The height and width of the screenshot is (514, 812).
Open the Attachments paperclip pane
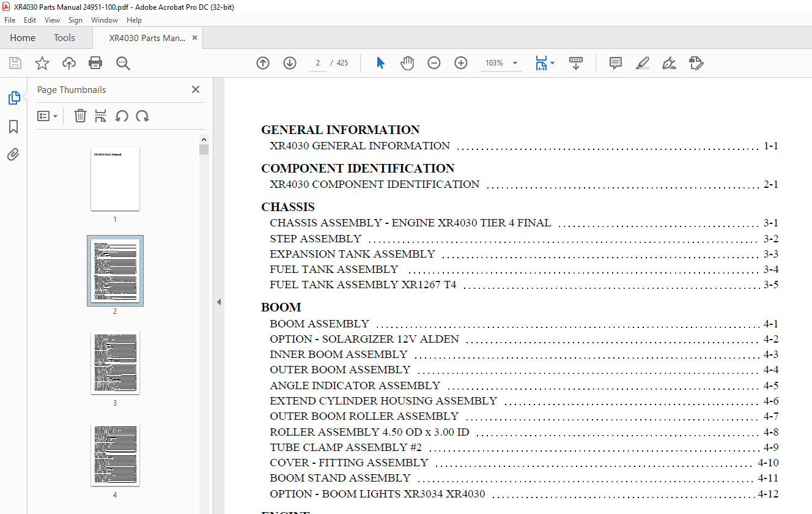pos(13,155)
